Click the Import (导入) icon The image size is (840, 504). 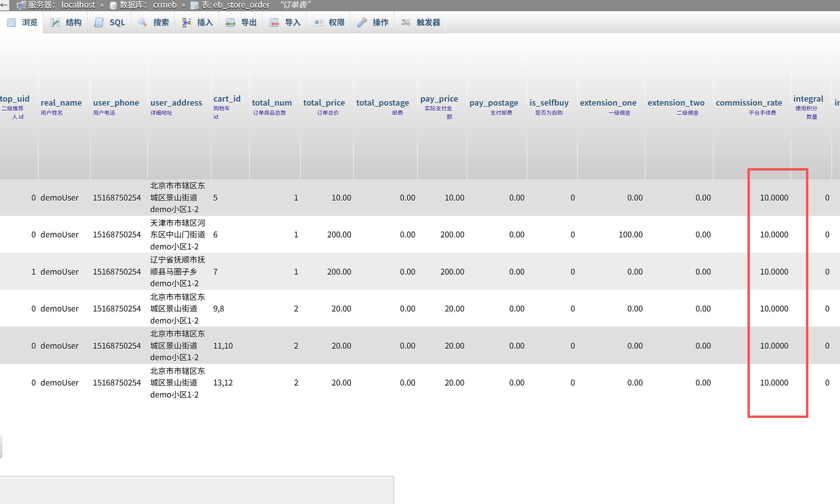[274, 22]
